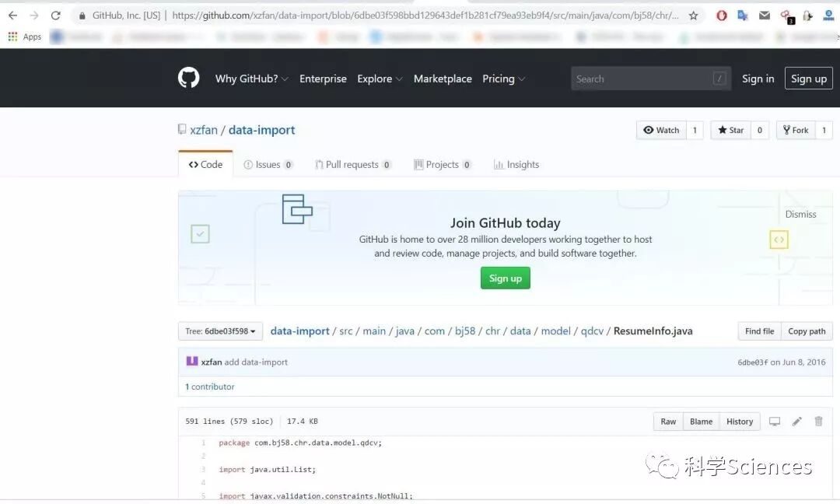Open Blame view for the file
Screen dimensions: 840x504
tap(701, 422)
